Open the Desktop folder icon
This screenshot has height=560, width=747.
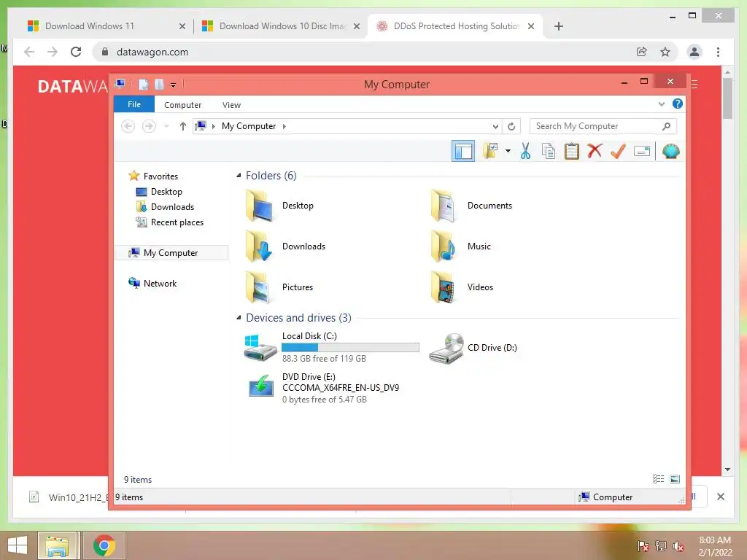tap(259, 206)
